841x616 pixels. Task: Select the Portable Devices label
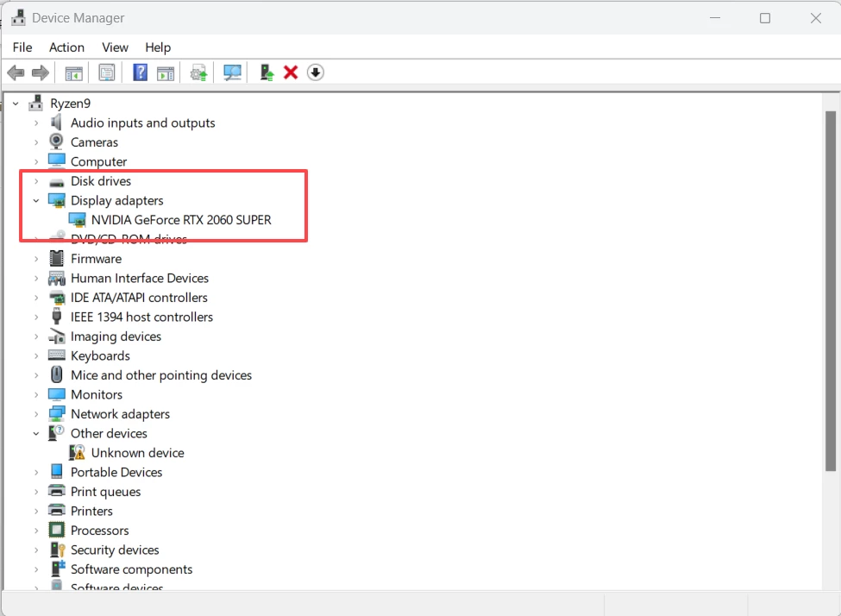[116, 472]
